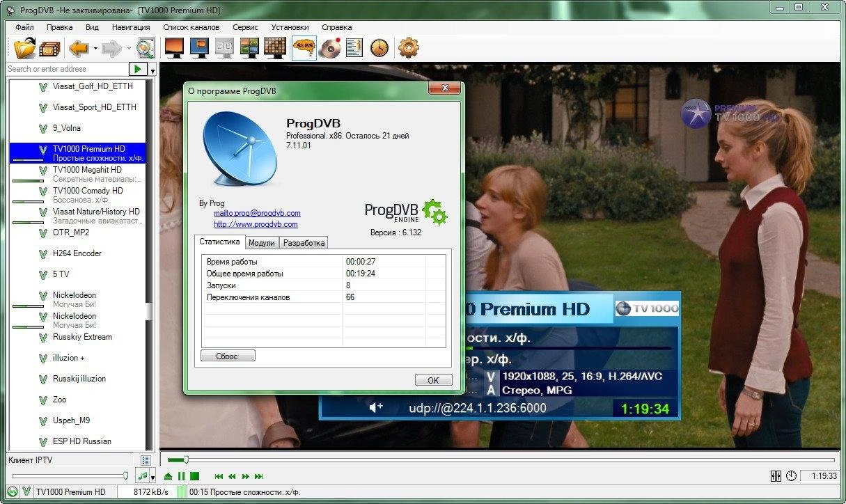
Task: Click the green play button beside address field
Action: pos(138,69)
